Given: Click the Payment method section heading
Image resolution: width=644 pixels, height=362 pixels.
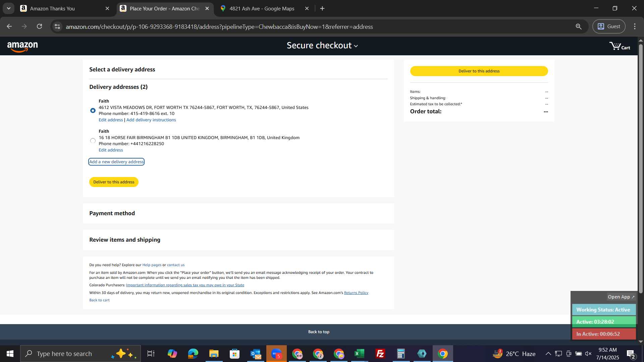Looking at the screenshot, I should coord(112,213).
